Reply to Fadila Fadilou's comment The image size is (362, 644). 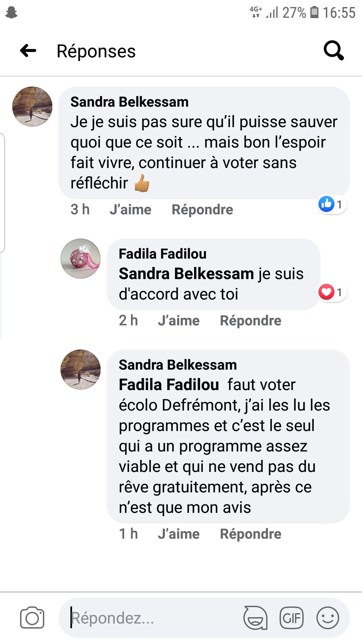[x=250, y=321]
